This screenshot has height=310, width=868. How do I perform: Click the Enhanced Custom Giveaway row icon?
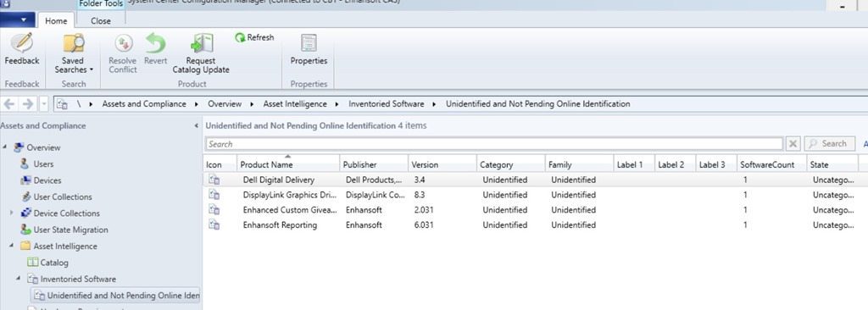click(214, 210)
